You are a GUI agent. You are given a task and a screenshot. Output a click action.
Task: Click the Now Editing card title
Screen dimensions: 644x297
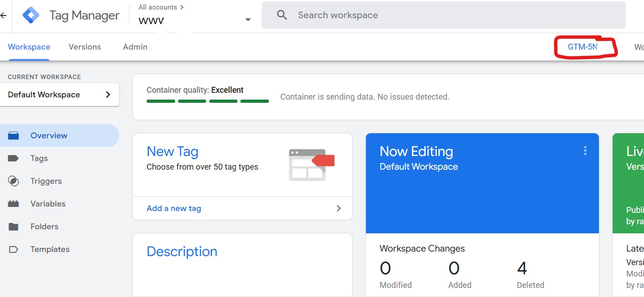(416, 151)
